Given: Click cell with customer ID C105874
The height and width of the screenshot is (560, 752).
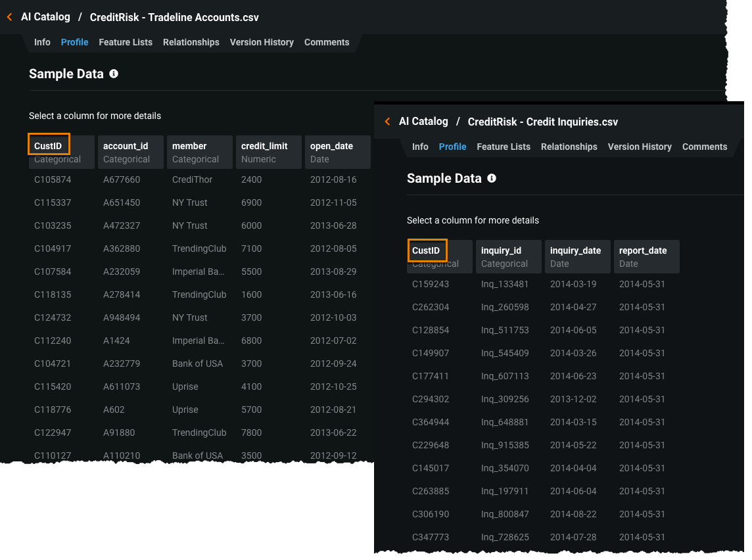Looking at the screenshot, I should coord(53,179).
